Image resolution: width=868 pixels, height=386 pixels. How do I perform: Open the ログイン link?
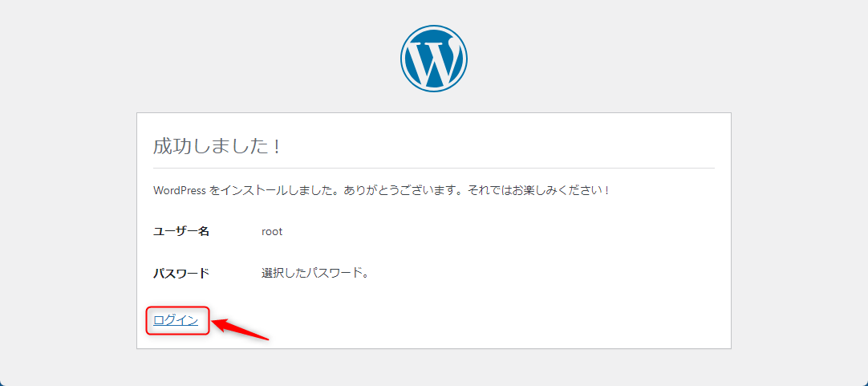[176, 320]
